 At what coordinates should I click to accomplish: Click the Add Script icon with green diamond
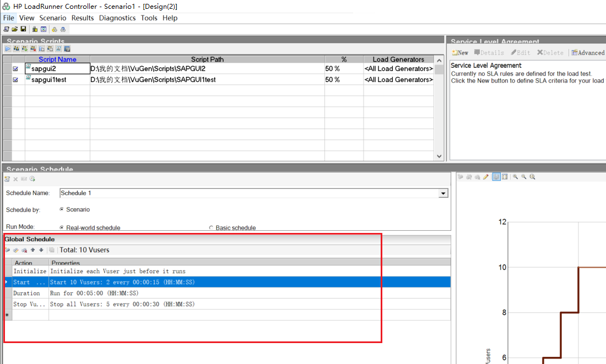coord(25,48)
